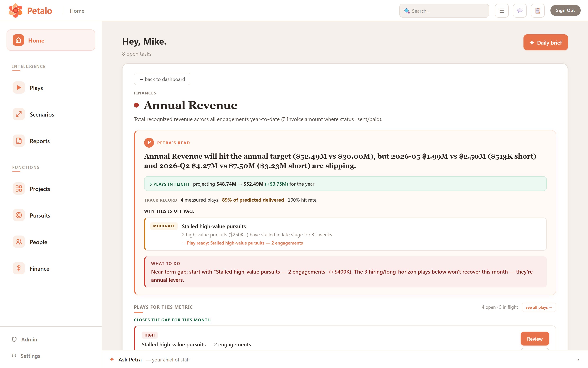Click the Petalo brand name
588x368 pixels.
[x=40, y=11]
